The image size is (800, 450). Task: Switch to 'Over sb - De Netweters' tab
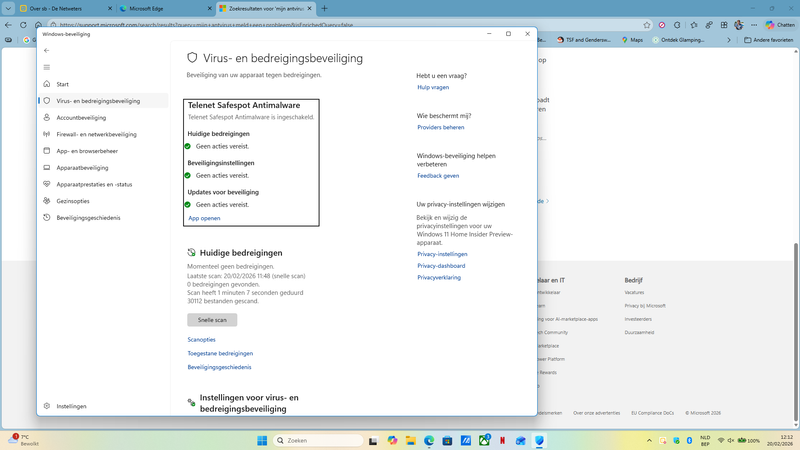[65, 9]
